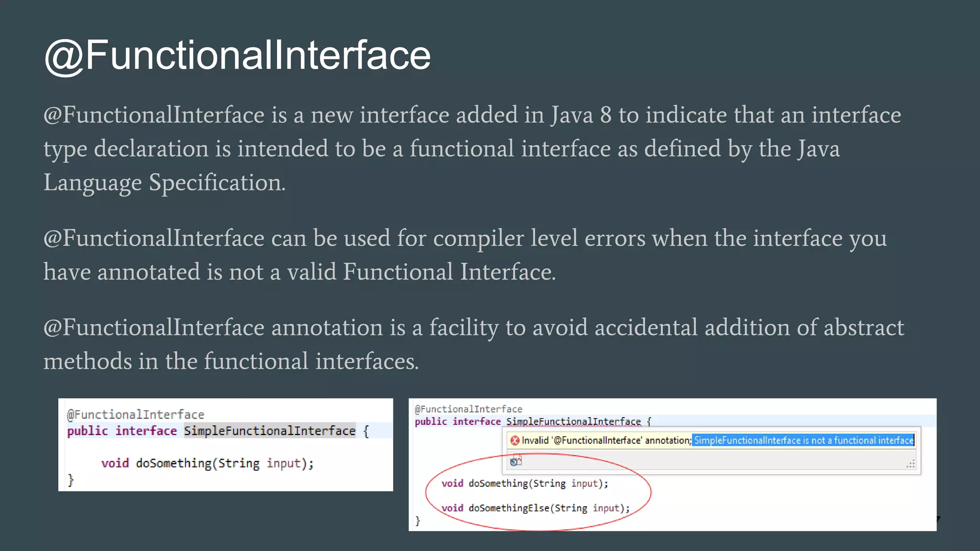Viewport: 980px width, 551px height.
Task: Click the closing brace in right code snippet
Action: [418, 521]
